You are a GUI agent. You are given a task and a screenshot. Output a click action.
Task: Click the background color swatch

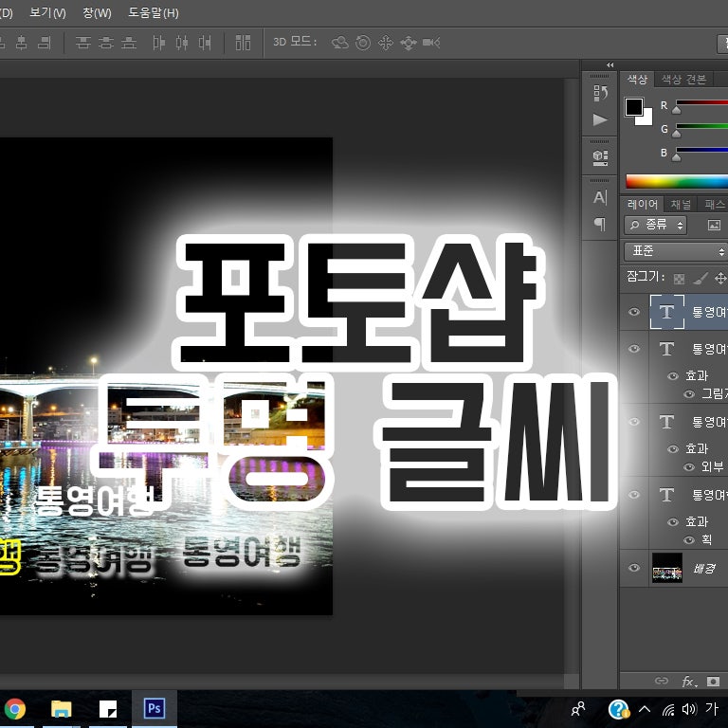pyautogui.click(x=646, y=119)
